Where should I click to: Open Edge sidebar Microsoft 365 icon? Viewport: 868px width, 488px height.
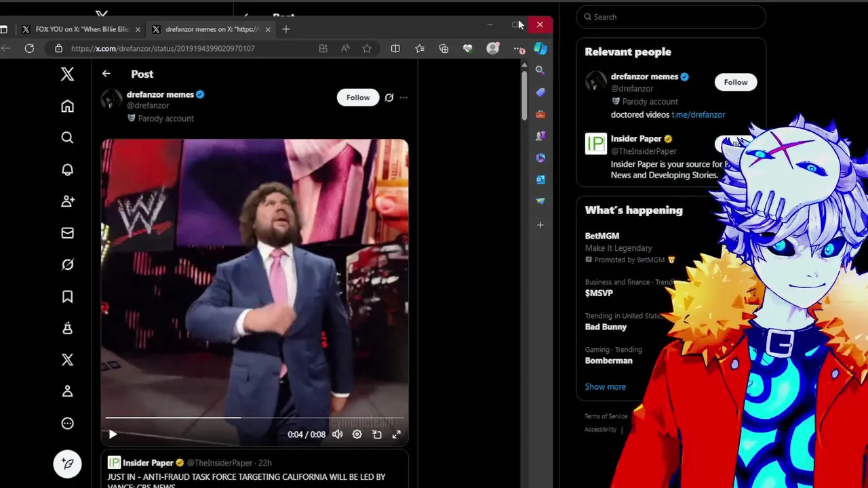tap(540, 157)
